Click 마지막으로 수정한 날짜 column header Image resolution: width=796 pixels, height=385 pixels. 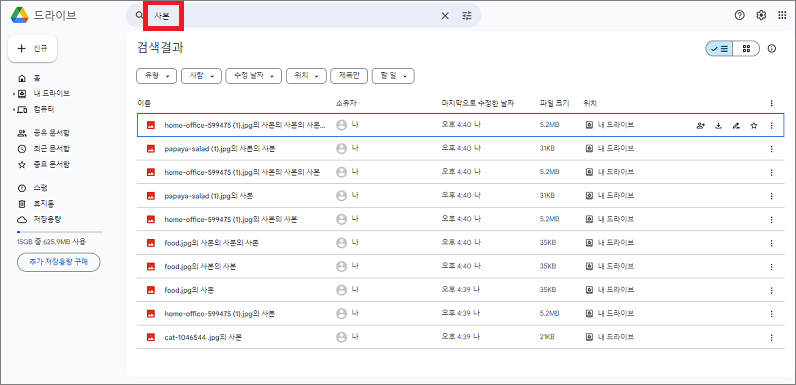pyautogui.click(x=478, y=103)
